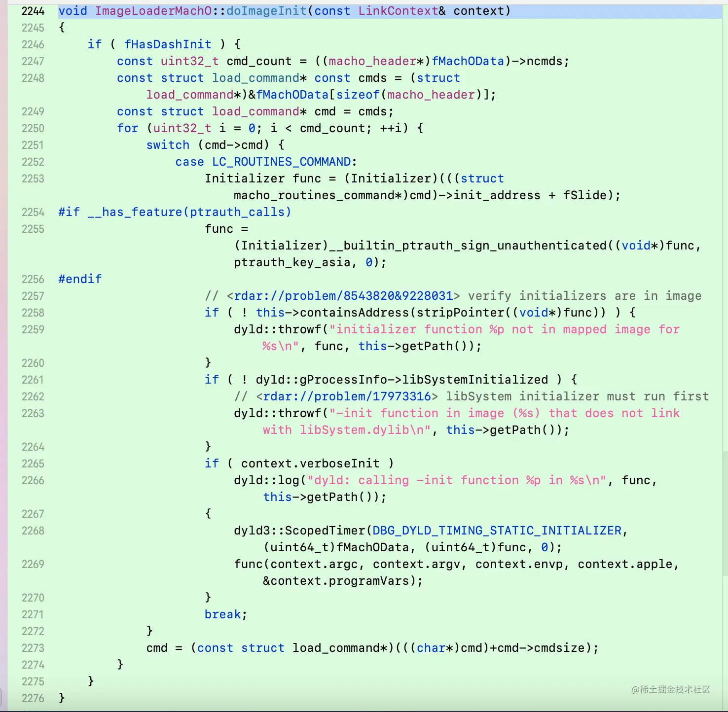
Task: Click the init_address field
Action: click(497, 195)
